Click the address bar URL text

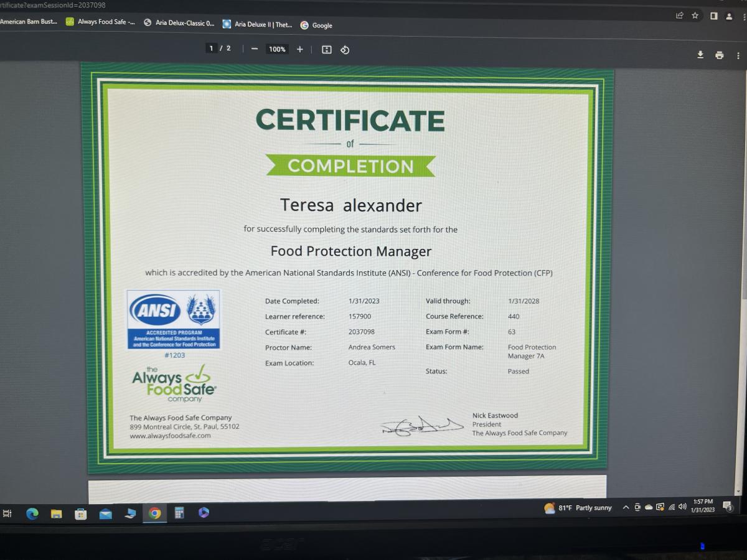[x=53, y=5]
